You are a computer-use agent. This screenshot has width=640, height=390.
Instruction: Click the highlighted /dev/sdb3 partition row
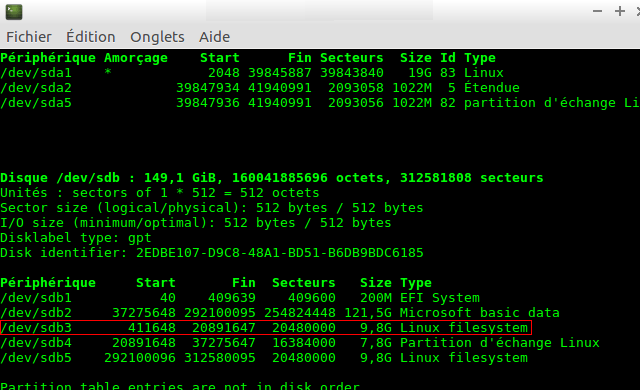pos(266,328)
